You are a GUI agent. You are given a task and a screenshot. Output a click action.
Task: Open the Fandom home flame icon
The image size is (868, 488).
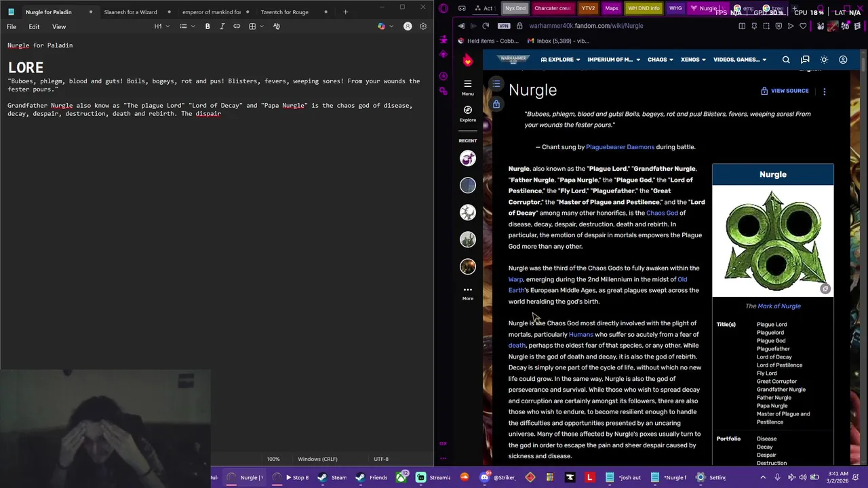tap(468, 60)
